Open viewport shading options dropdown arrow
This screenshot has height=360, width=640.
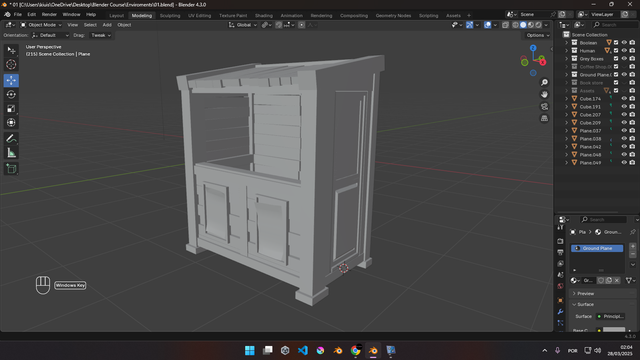[546, 25]
